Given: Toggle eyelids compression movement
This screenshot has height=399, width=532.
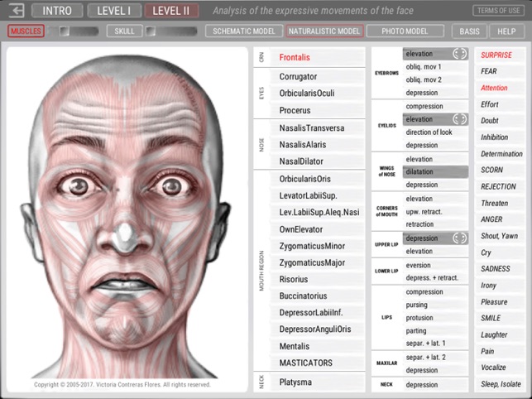Looking at the screenshot, I should pos(436,106).
